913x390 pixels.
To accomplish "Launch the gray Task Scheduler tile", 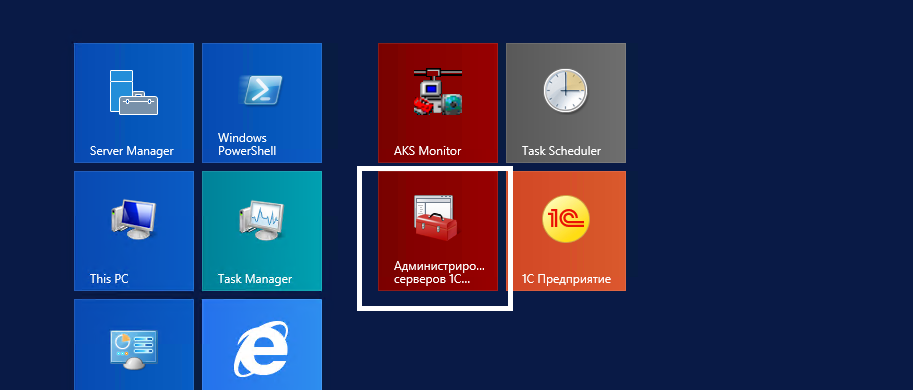I will (x=566, y=103).
